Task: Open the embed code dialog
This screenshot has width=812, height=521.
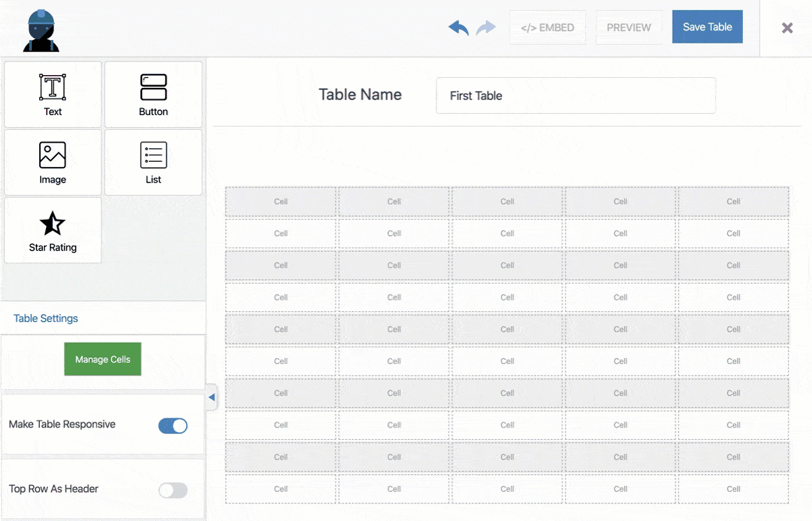Action: pyautogui.click(x=547, y=27)
